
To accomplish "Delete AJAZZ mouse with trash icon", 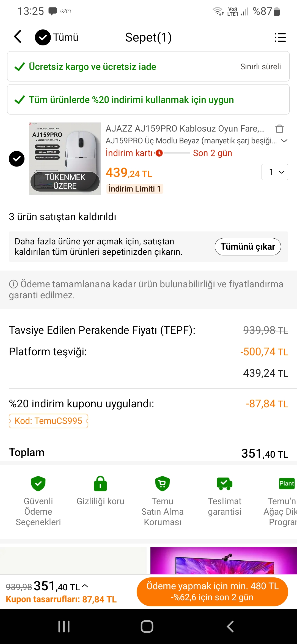I will (x=279, y=129).
